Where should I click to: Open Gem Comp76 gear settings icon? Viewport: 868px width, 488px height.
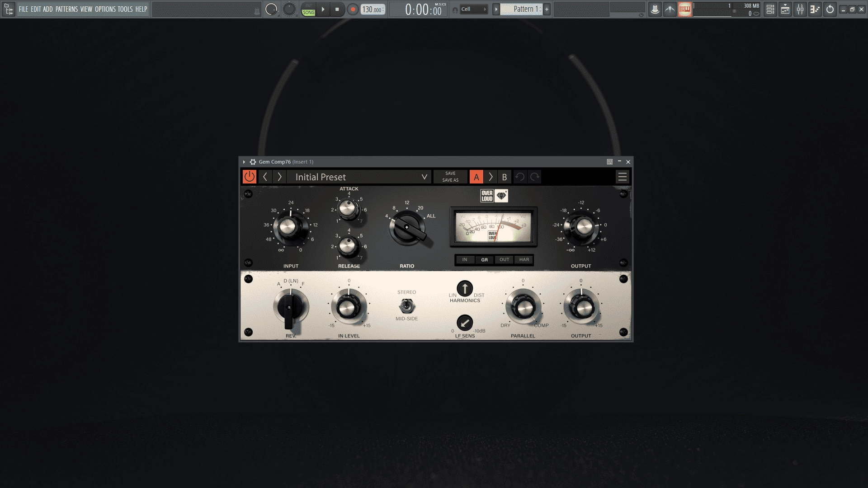coord(253,162)
